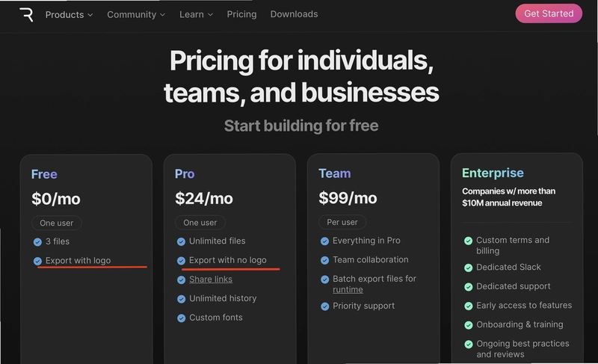The image size is (598, 364).
Task: Click the checkmark icon next to Share links
Action: coord(181,280)
